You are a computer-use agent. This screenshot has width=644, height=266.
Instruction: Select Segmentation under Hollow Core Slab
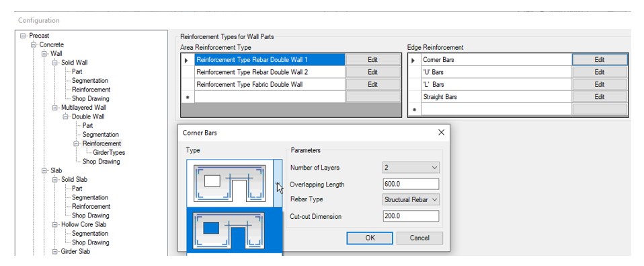[90, 234]
